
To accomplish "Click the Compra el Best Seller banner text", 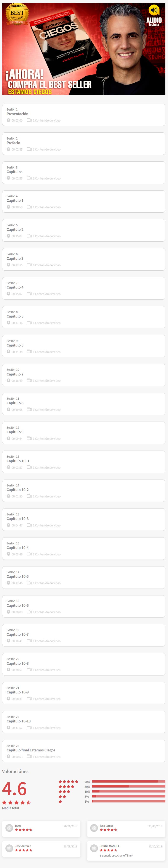I will tap(50, 85).
